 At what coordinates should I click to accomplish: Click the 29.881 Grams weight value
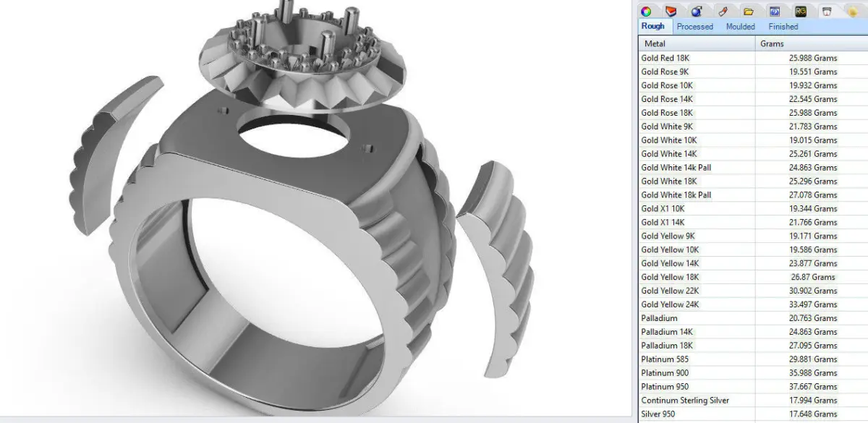click(813, 360)
